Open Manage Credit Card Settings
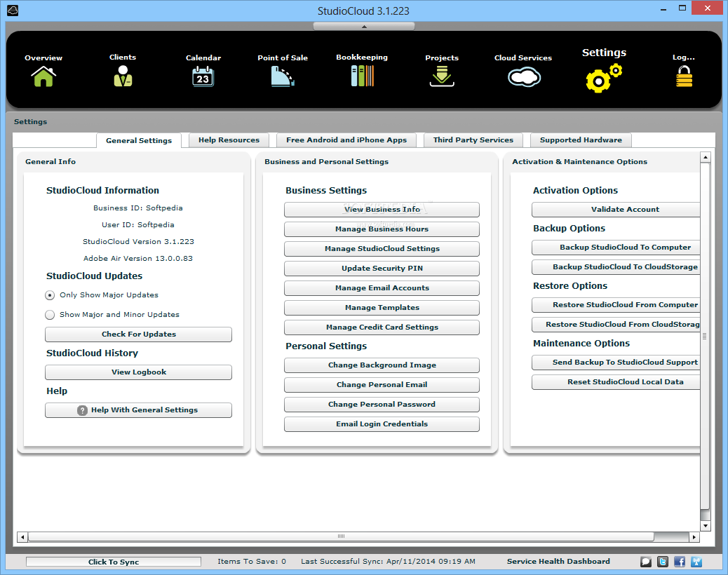 tap(382, 327)
